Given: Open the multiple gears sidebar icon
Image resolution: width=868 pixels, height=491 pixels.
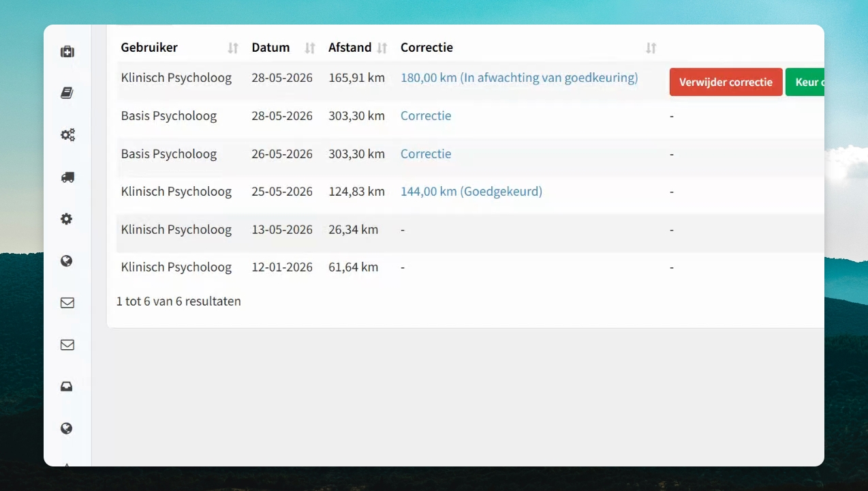Looking at the screenshot, I should click(x=67, y=135).
